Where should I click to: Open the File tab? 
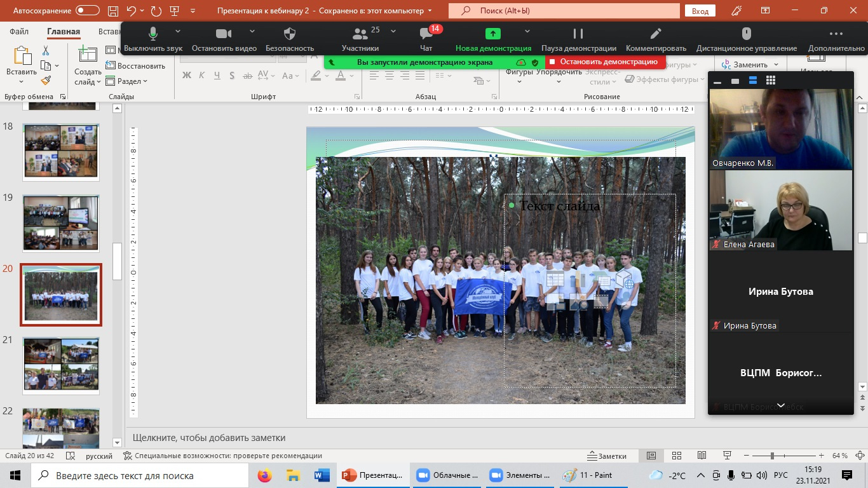(19, 32)
